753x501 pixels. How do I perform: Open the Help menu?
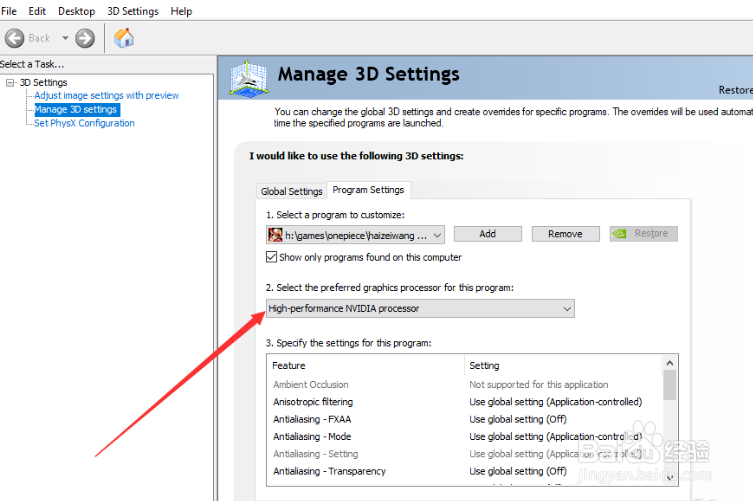(181, 11)
